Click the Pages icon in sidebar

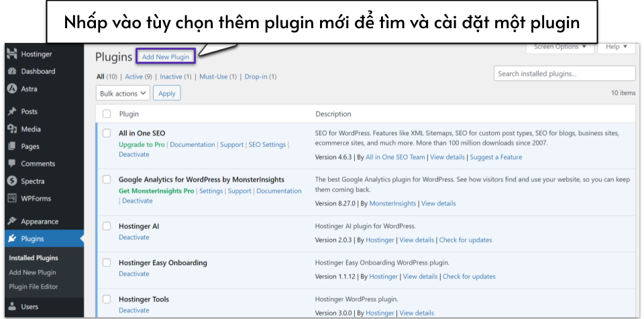(x=11, y=146)
